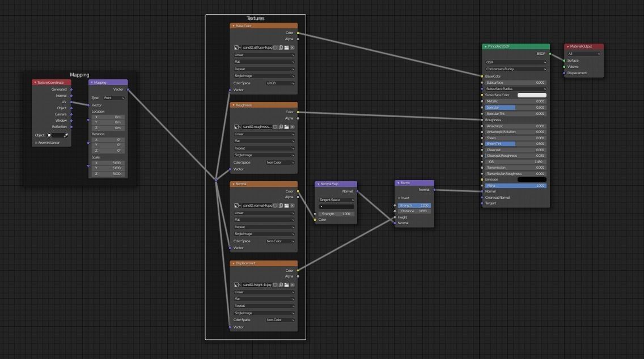Click the Normal Map UV map field
This screenshot has height=359, width=644.
[336, 207]
